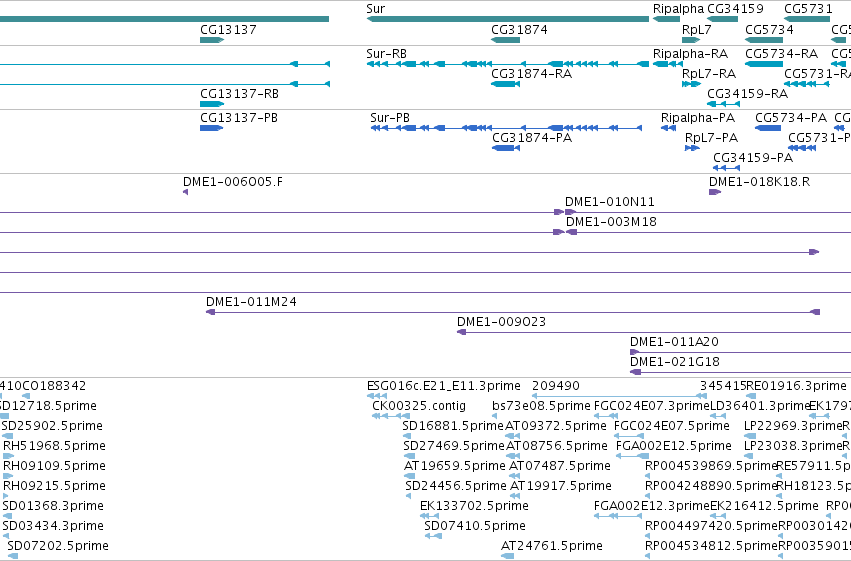The image size is (851, 561).
Task: Click the Ripalpha-RA transcript label
Action: (690, 53)
